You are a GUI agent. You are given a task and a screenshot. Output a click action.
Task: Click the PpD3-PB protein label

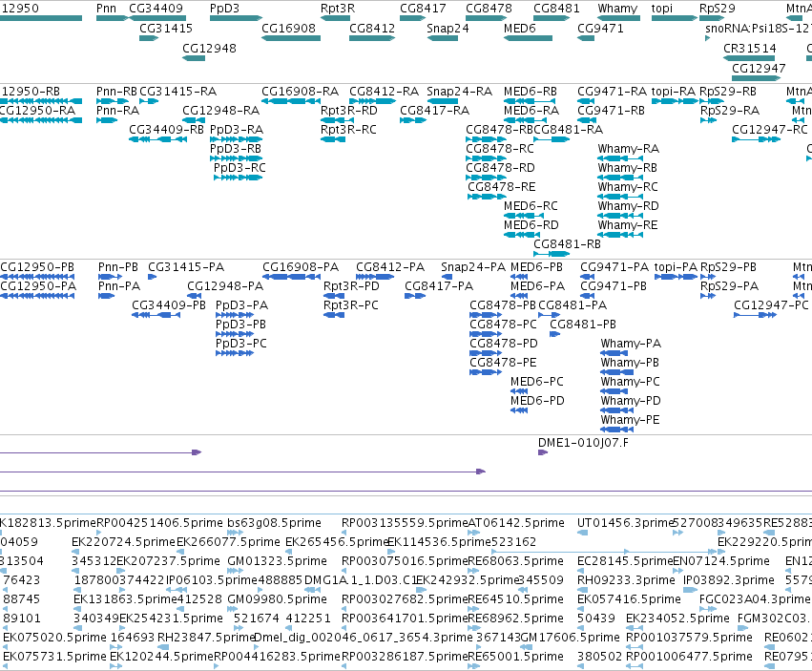(x=240, y=325)
